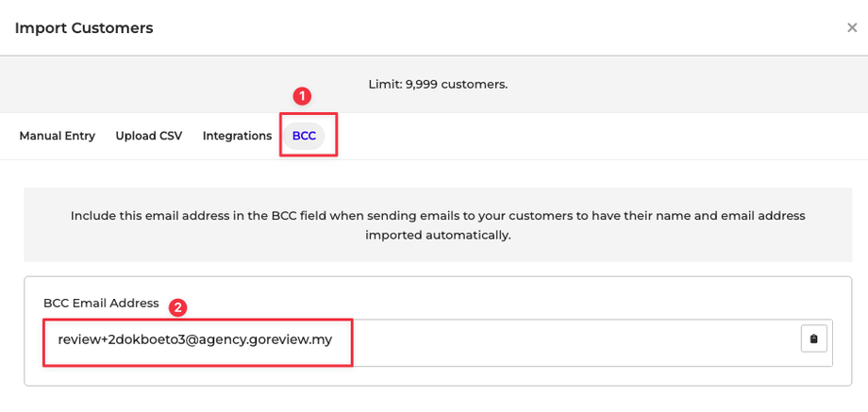Click the "Limit: 9,999 customers." banner text
This screenshot has height=412, width=868.
438,84
